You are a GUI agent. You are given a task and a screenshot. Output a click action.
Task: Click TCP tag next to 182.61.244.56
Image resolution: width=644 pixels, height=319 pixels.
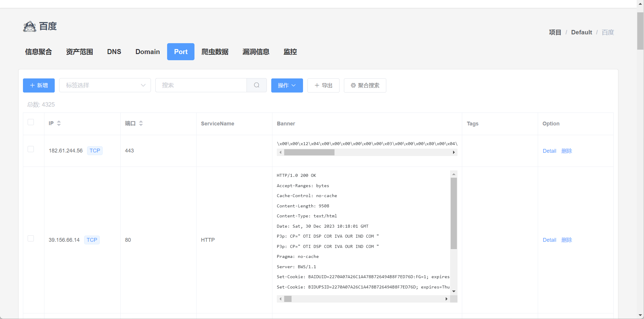pyautogui.click(x=95, y=151)
